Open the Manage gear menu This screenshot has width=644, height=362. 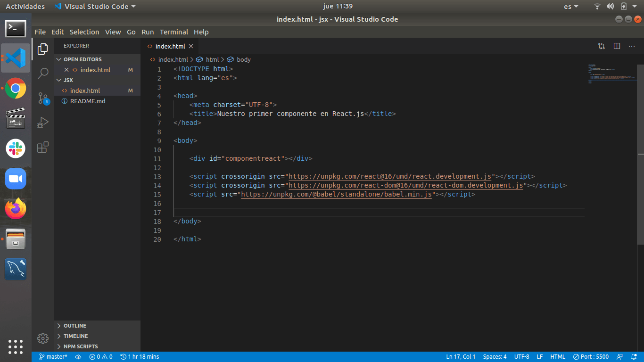coord(43,338)
